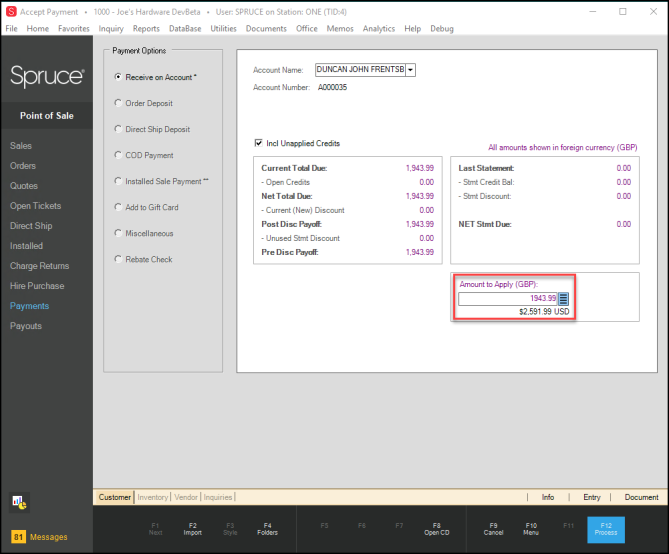Click the Amount to Apply input field
669x554 pixels.
pyautogui.click(x=508, y=299)
